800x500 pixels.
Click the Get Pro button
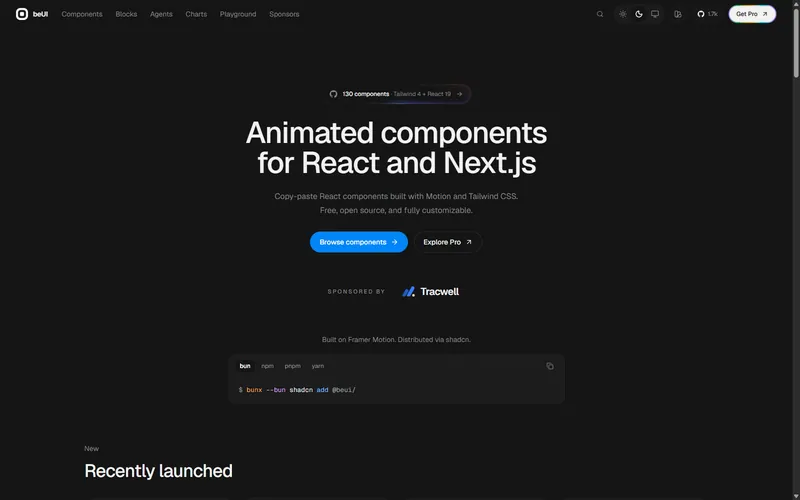[x=752, y=14]
